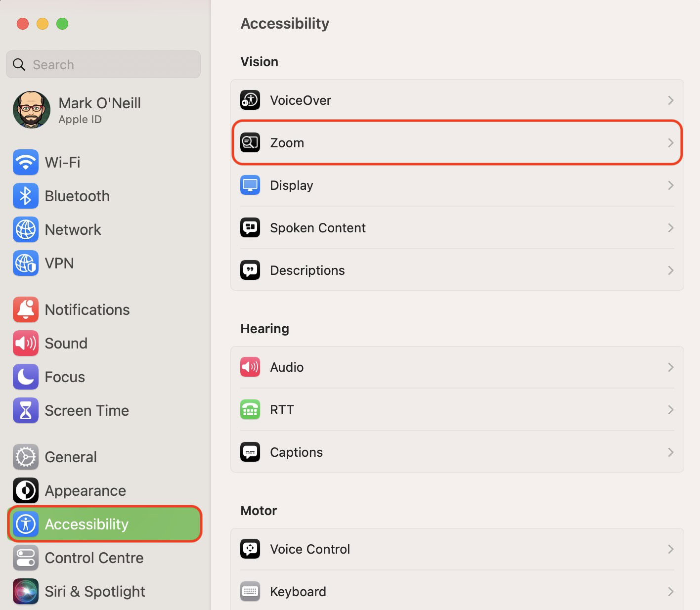
Task: Expand the Display row chevron
Action: (x=670, y=185)
